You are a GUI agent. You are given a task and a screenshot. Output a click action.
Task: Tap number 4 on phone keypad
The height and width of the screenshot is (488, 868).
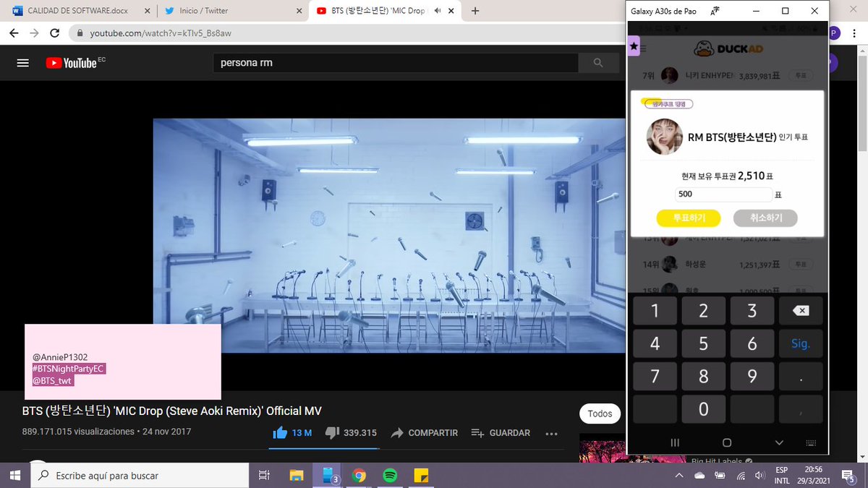[x=655, y=344]
